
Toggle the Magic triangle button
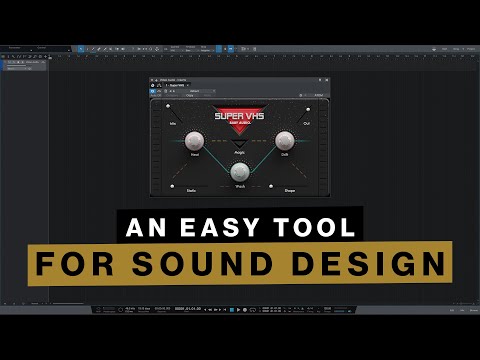point(240,144)
